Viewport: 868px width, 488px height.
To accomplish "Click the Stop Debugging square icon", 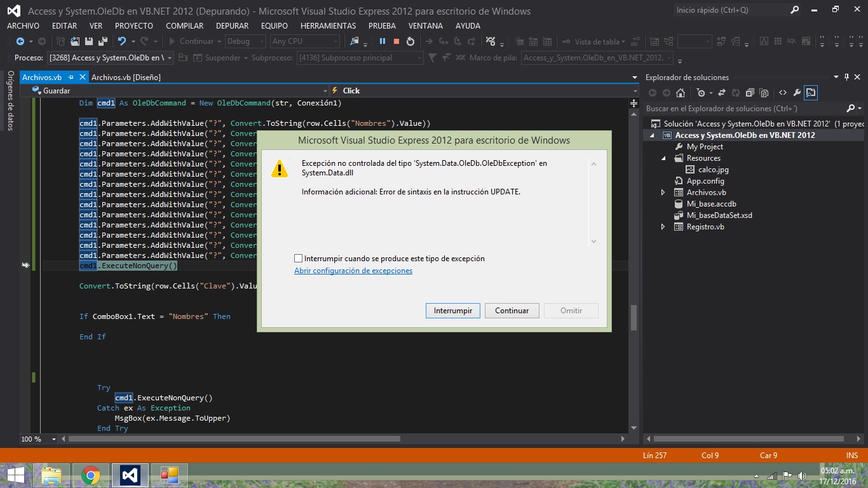I will 397,41.
